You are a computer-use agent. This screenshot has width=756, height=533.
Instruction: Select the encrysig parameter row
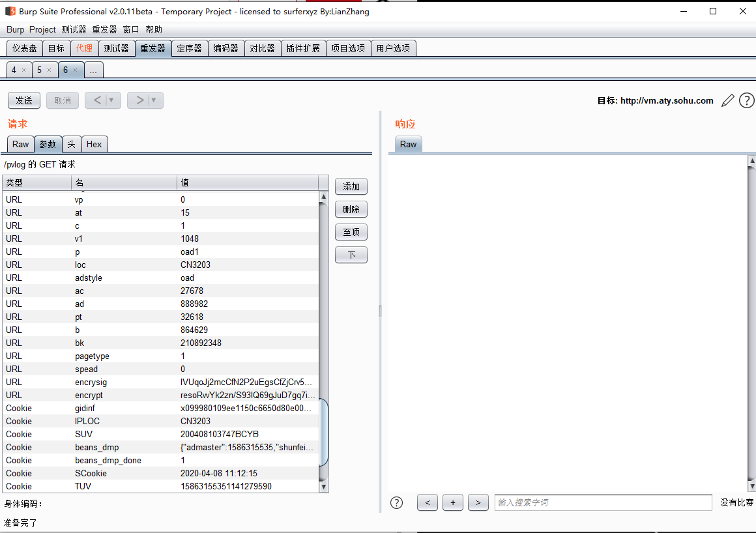(x=160, y=382)
